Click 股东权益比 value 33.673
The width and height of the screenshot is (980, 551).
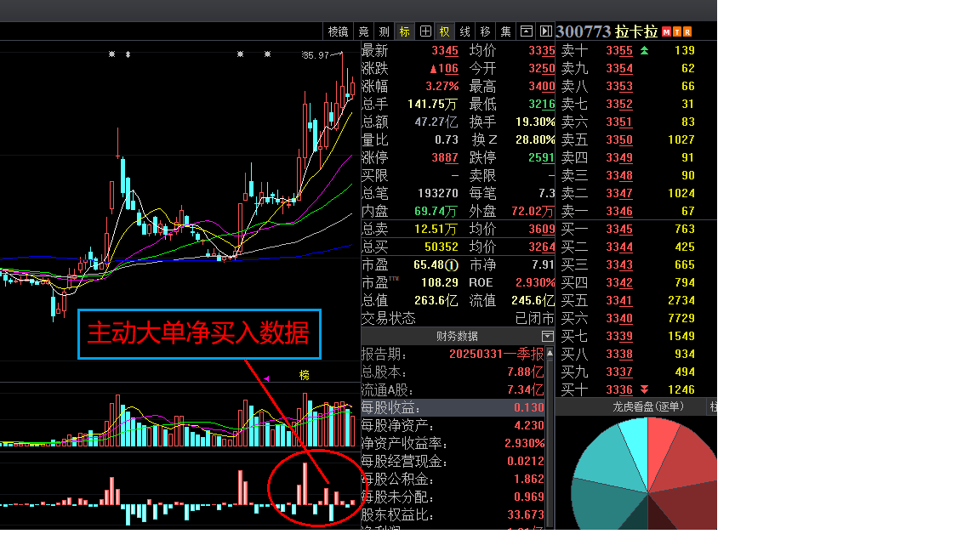(x=526, y=514)
